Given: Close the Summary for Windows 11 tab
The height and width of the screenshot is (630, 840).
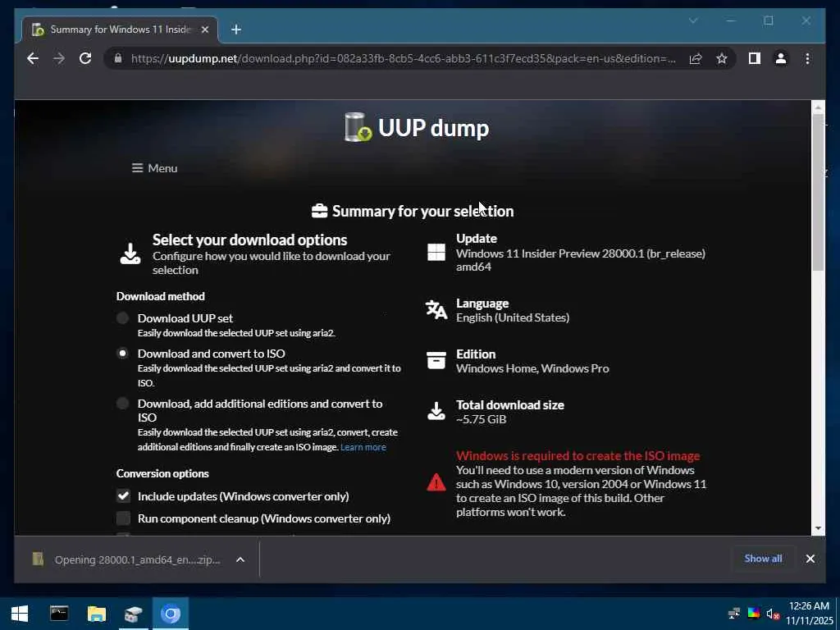Looking at the screenshot, I should (x=204, y=30).
